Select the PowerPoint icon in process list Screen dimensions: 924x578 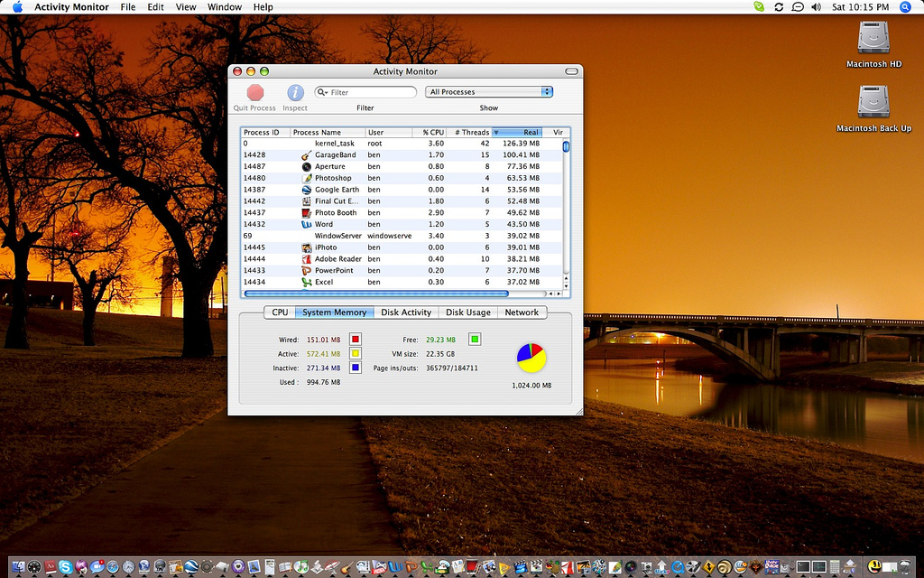307,271
